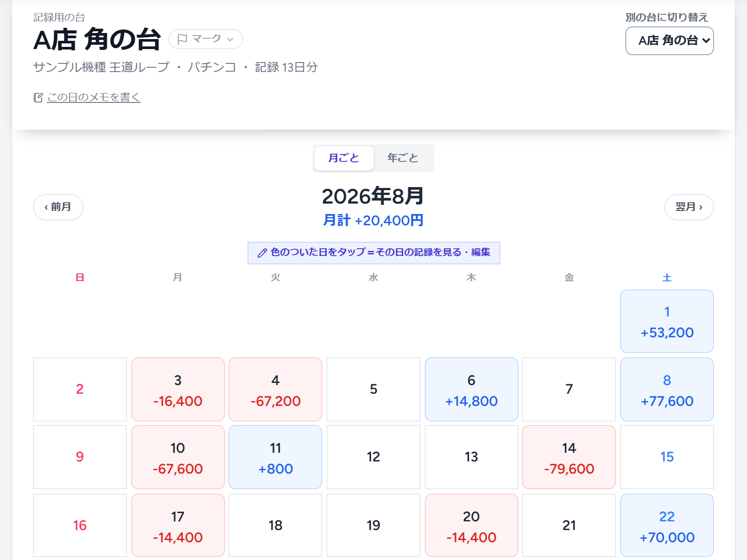Open August 11 record +800
The width and height of the screenshot is (747, 560).
pyautogui.click(x=275, y=457)
